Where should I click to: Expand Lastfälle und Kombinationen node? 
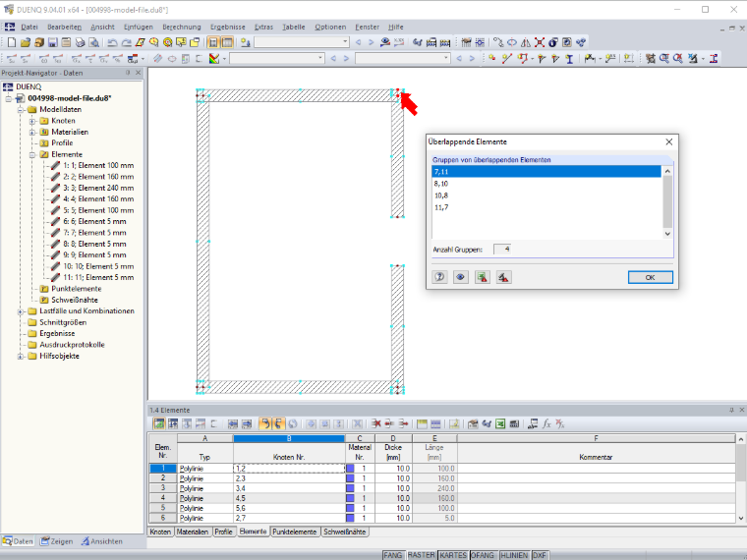coord(21,311)
